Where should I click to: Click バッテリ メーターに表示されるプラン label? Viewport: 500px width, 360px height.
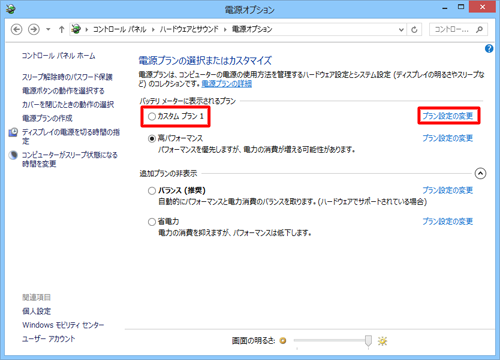[188, 101]
